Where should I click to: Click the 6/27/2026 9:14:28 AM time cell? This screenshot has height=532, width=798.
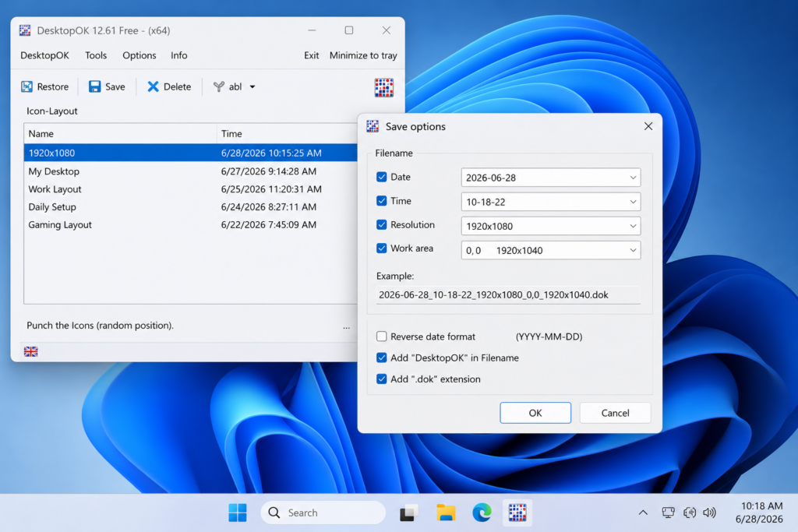point(269,171)
